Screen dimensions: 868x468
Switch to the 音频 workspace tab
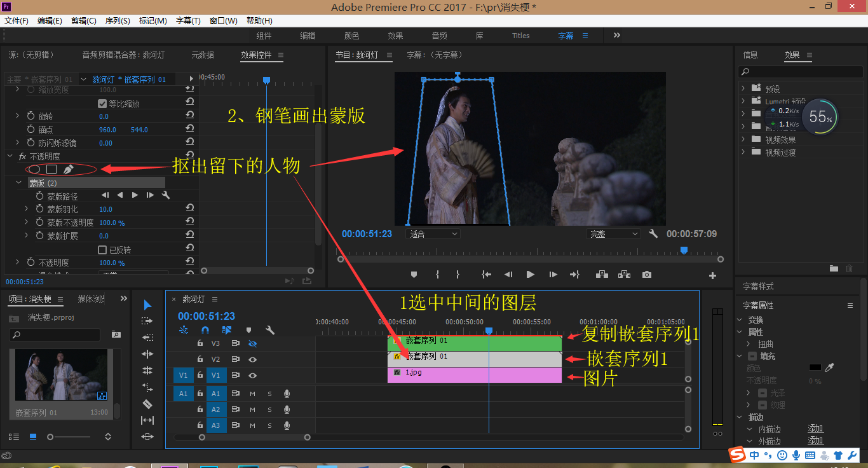439,36
